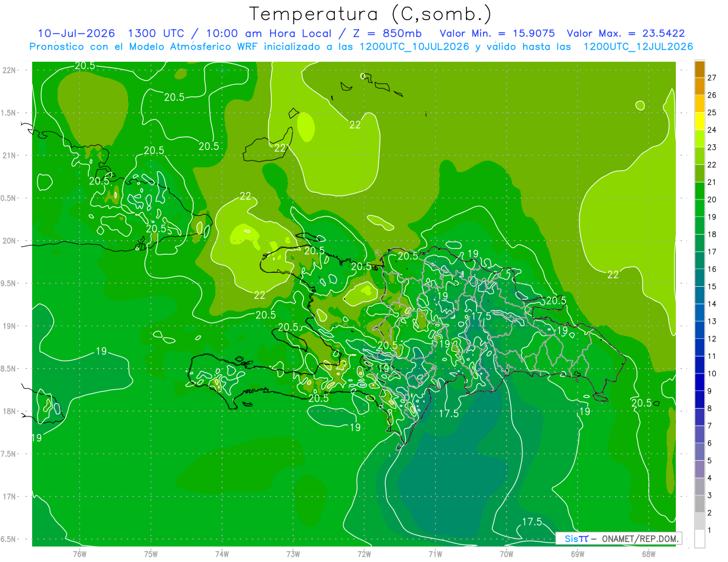The width and height of the screenshot is (728, 562).
Task: Click the number 6 in the color legend
Action: pos(710,443)
